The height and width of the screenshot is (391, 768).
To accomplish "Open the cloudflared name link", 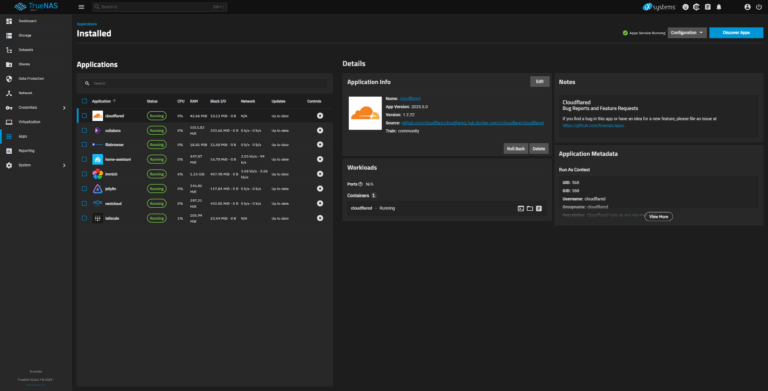I will (x=410, y=98).
